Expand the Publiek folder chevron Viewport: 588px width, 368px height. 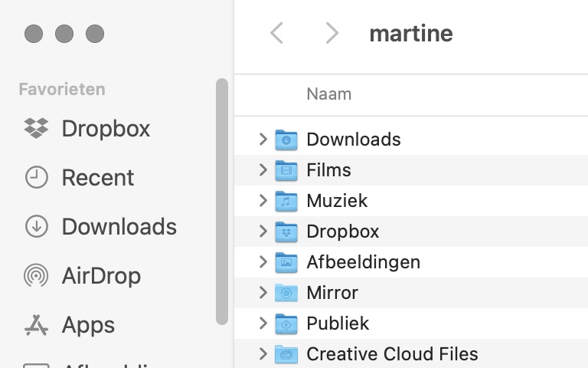pos(263,324)
